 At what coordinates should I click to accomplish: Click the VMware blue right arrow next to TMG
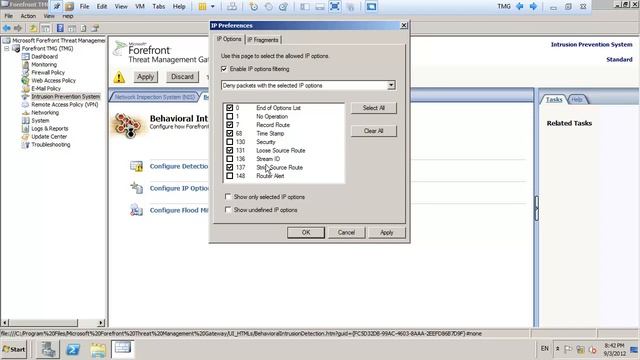click(533, 7)
